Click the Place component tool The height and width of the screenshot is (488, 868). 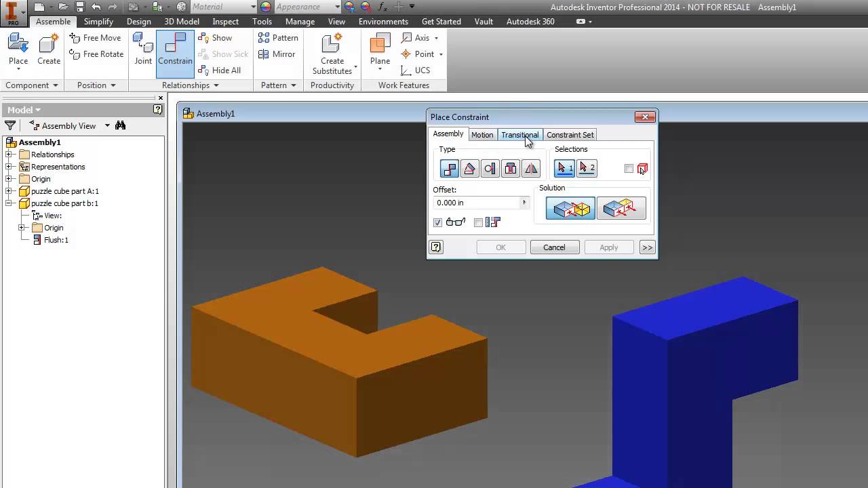coord(18,52)
